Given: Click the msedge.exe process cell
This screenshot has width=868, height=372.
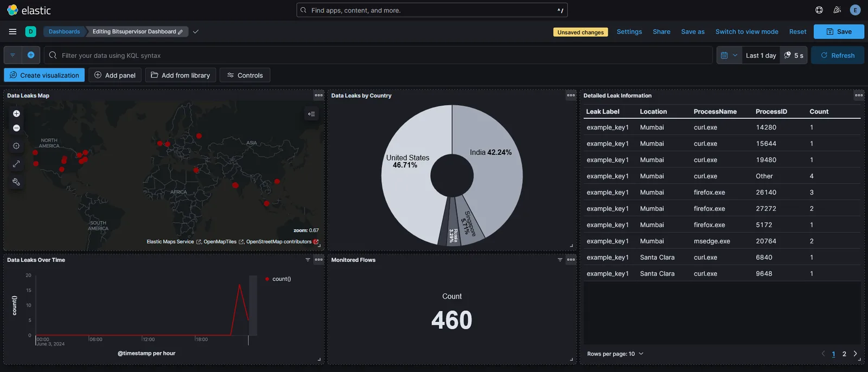Looking at the screenshot, I should pos(712,241).
